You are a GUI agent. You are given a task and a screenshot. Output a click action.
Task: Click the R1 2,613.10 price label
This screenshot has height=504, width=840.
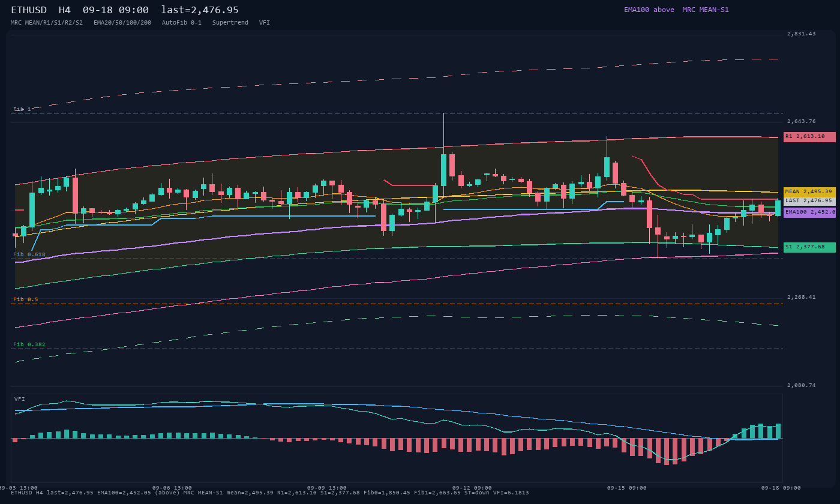pyautogui.click(x=809, y=137)
